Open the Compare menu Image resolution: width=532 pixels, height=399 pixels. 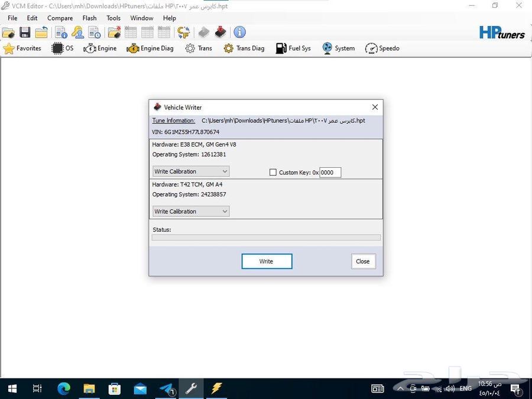(x=60, y=18)
